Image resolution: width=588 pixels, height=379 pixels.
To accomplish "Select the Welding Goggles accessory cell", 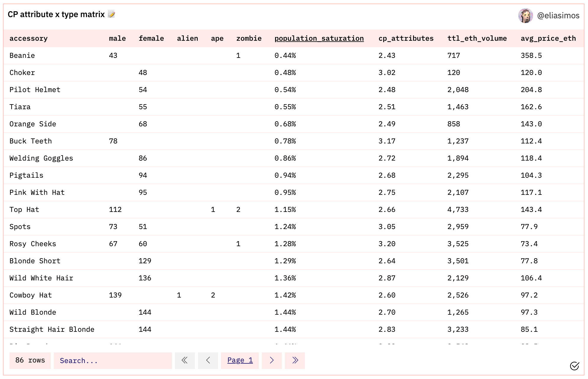I will coord(41,158).
